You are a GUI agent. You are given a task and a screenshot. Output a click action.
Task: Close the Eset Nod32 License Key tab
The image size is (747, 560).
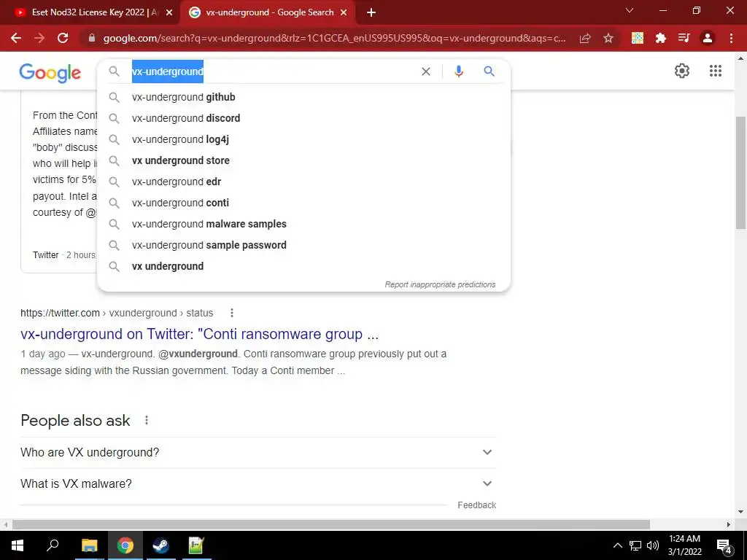point(169,12)
